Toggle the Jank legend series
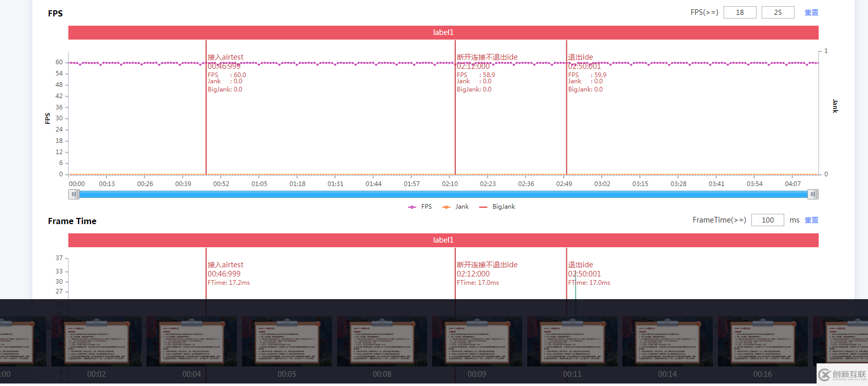The image size is (868, 386). click(x=455, y=207)
